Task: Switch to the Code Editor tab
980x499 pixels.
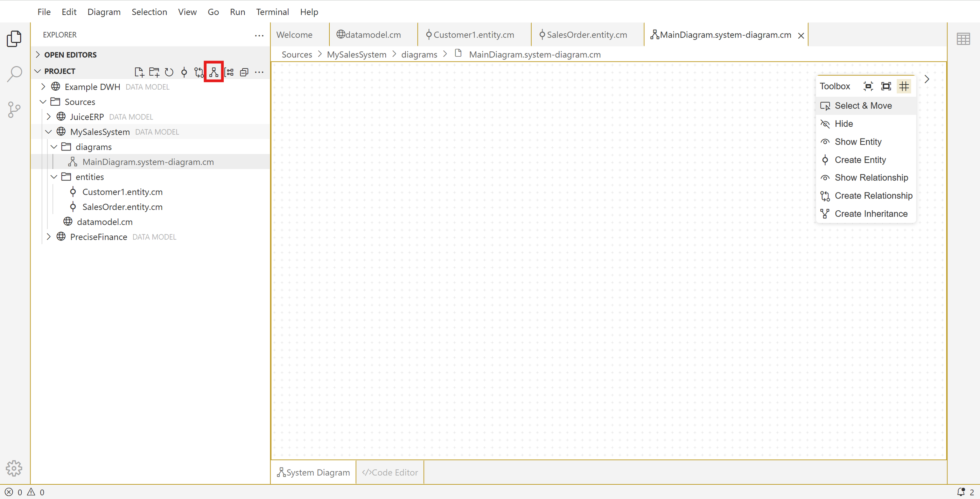Action: 390,472
